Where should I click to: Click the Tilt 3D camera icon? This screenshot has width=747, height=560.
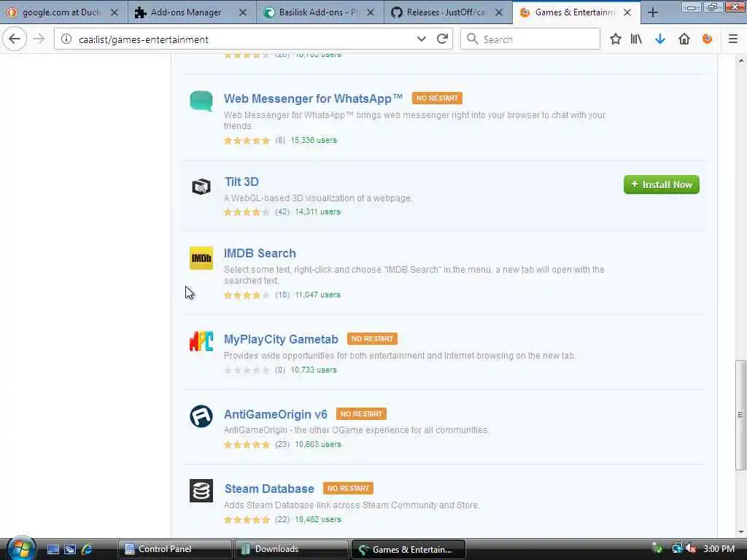(201, 187)
